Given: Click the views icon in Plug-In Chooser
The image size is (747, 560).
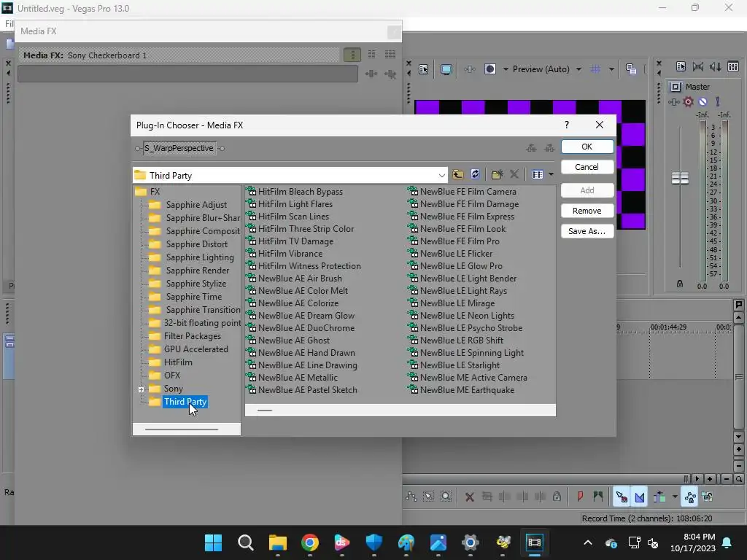Looking at the screenshot, I should click(538, 175).
